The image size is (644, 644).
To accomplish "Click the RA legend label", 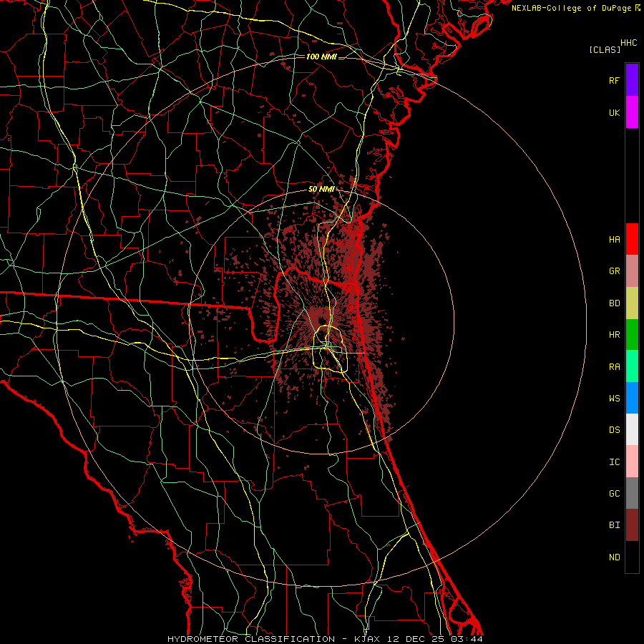I will click(x=614, y=366).
